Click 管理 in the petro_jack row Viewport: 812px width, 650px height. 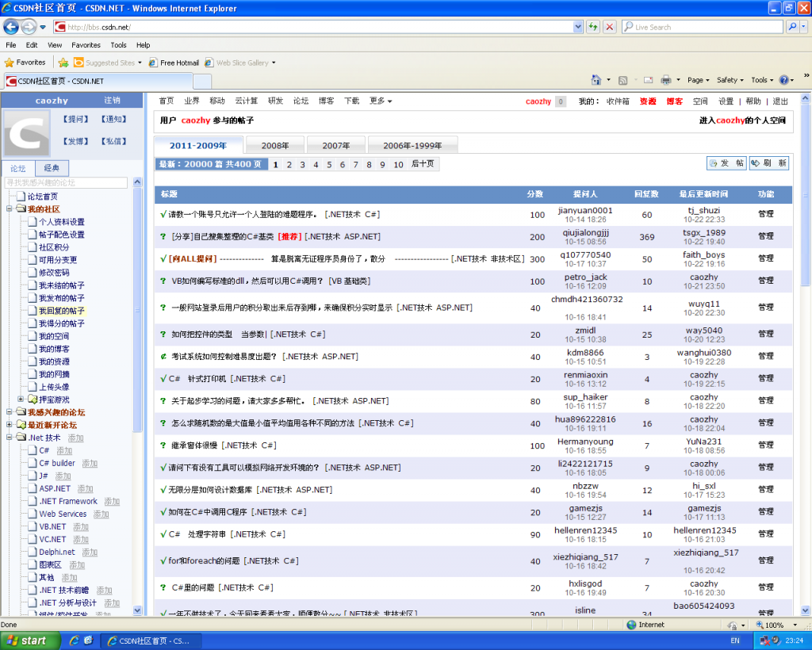pos(766,281)
